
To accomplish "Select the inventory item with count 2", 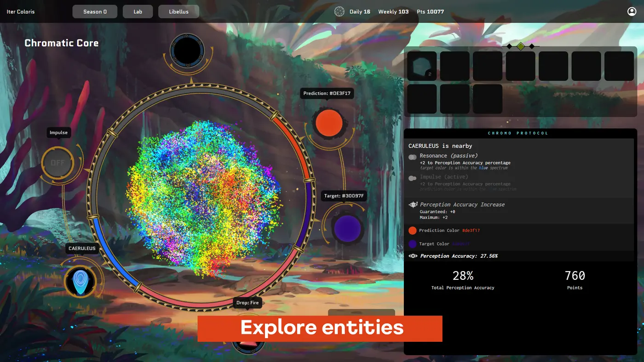I will (x=422, y=66).
